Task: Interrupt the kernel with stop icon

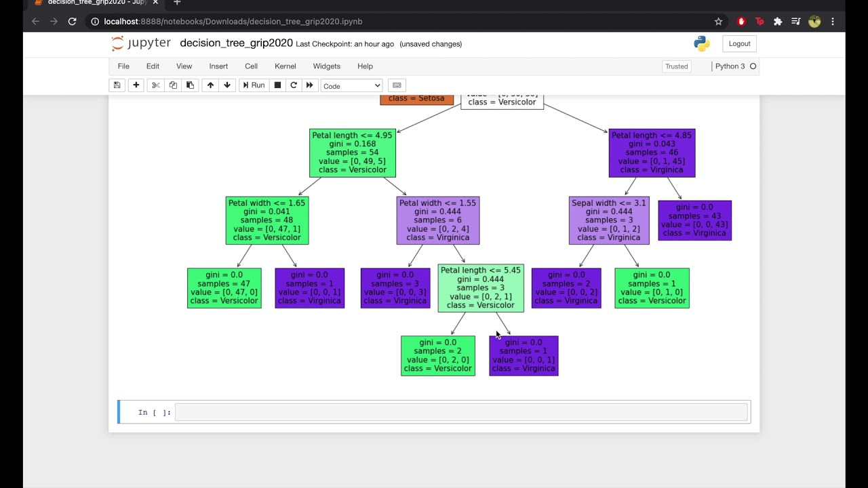Action: pos(277,85)
